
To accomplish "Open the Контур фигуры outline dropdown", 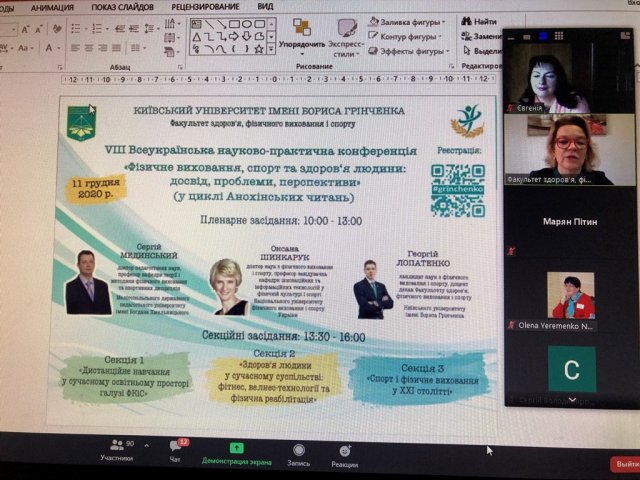I will (x=410, y=37).
